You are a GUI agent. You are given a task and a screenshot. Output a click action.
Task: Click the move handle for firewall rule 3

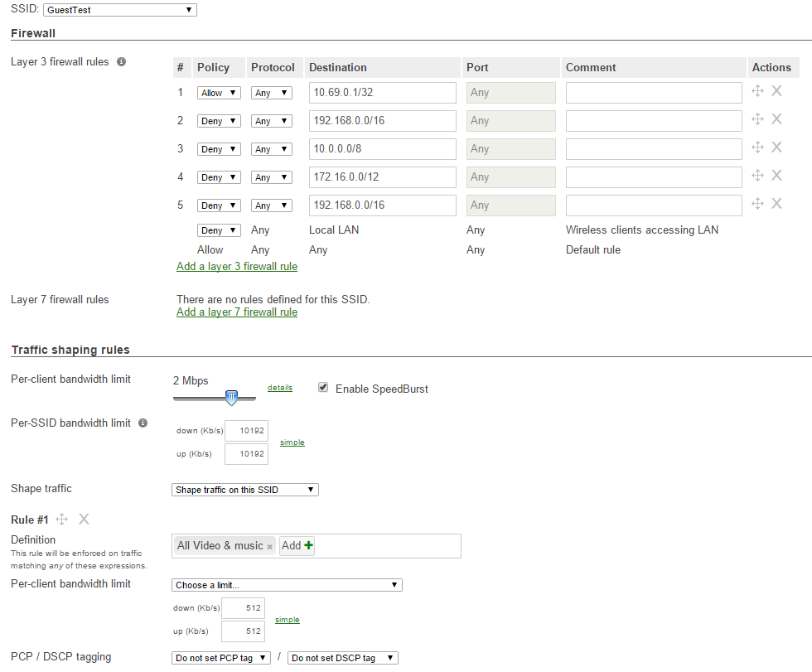pos(757,147)
